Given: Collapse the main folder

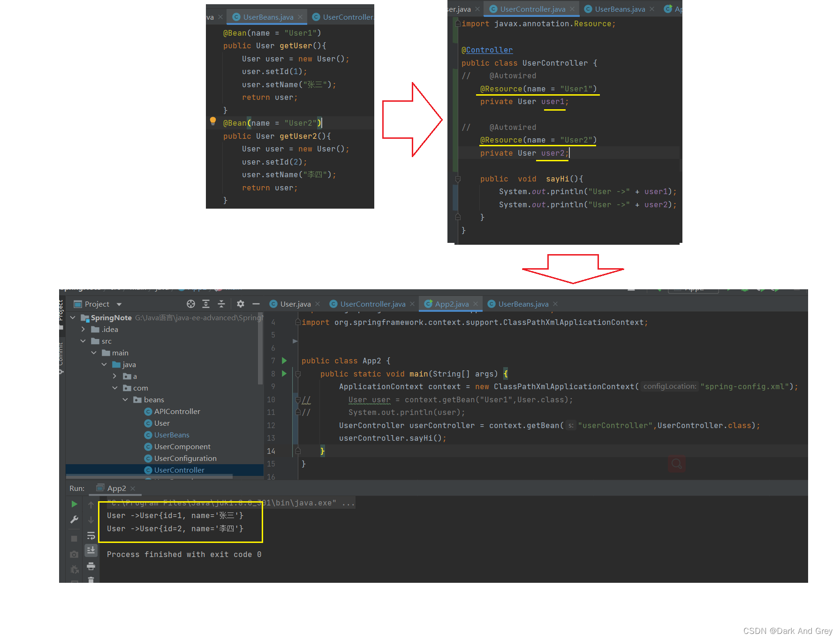Looking at the screenshot, I should pyautogui.click(x=94, y=353).
